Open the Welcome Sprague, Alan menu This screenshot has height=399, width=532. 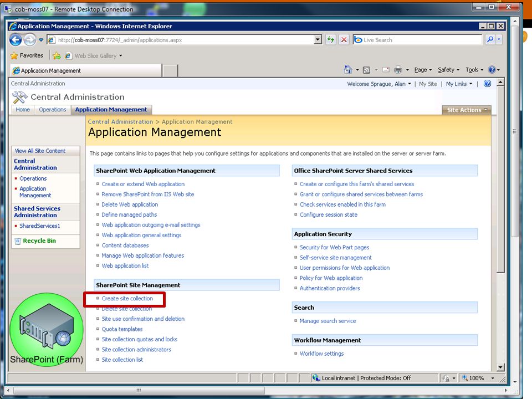379,84
